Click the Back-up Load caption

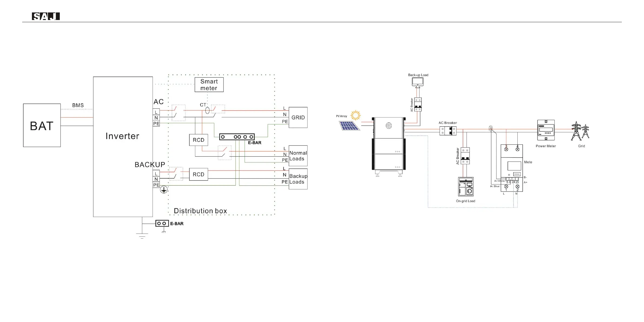[x=418, y=75]
